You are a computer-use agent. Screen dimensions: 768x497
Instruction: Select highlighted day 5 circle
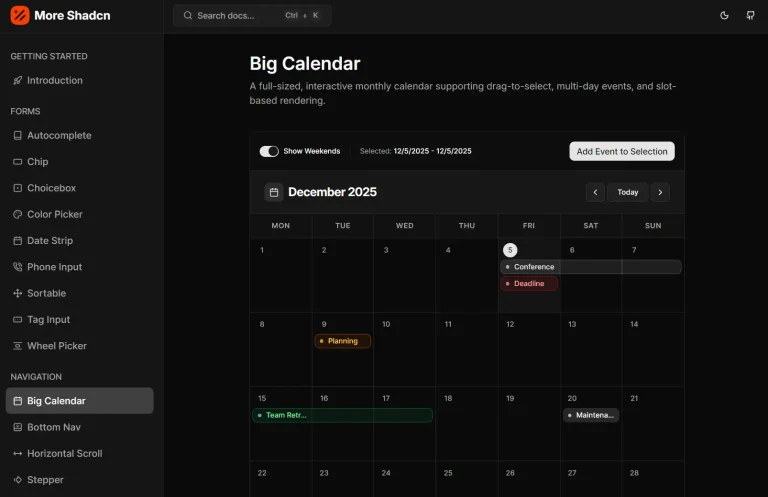(510, 250)
